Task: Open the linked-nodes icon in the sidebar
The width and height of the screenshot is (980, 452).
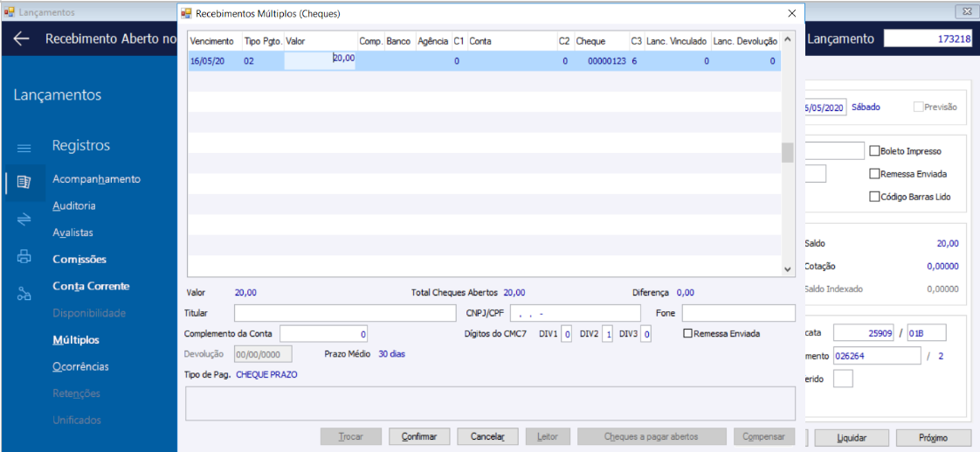Action: click(24, 294)
